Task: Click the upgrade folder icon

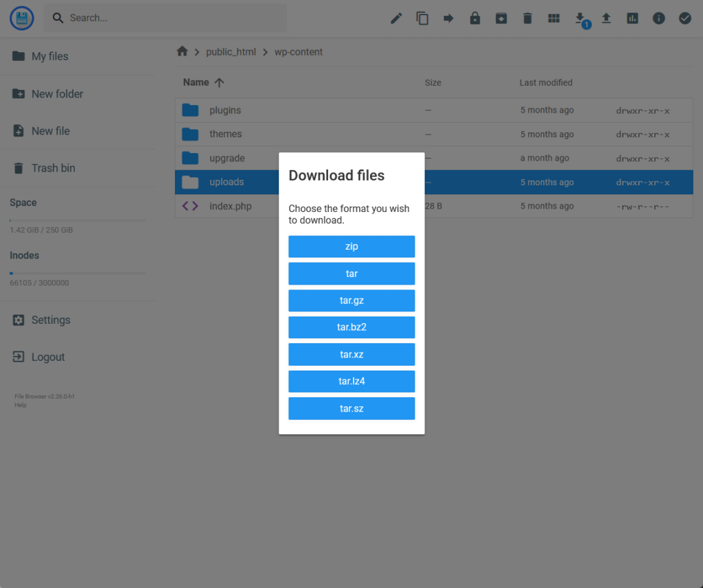Action: (190, 158)
